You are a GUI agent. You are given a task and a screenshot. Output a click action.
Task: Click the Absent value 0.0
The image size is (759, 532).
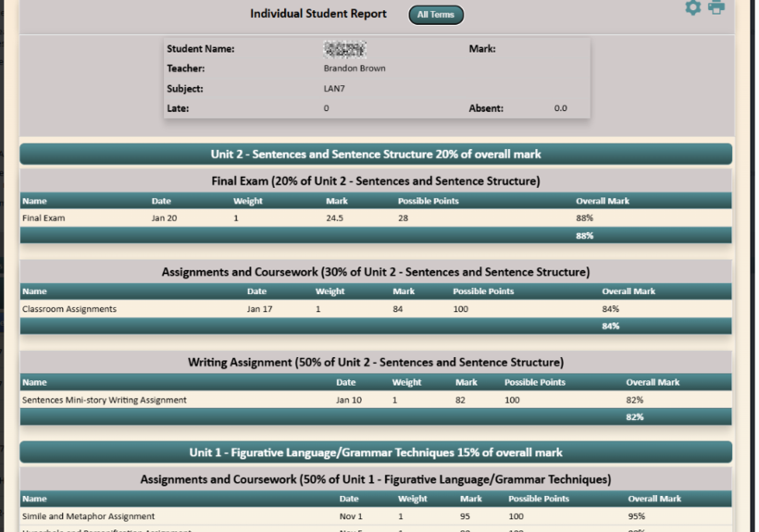pos(561,108)
